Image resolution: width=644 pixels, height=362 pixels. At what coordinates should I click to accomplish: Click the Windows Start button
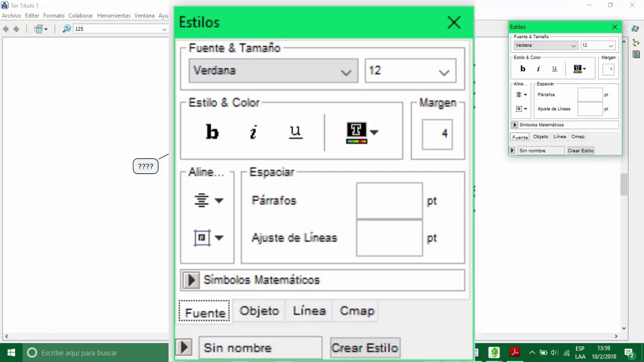tap(11, 353)
